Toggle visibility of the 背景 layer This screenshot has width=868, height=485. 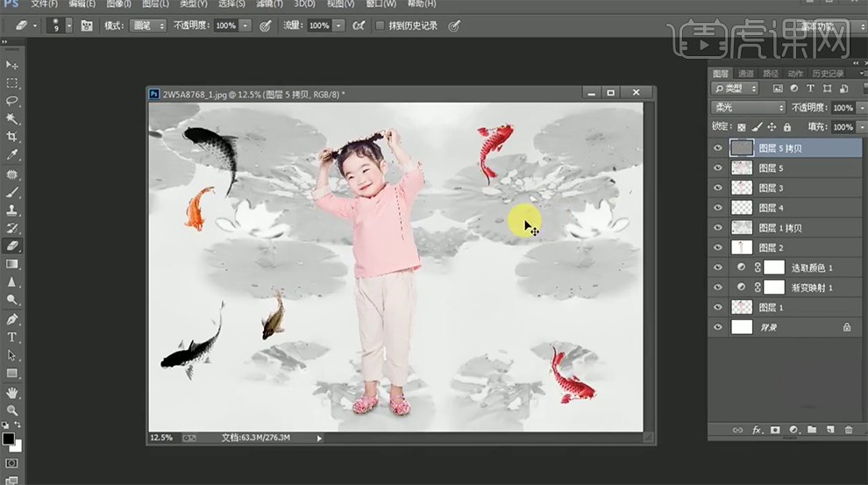718,327
